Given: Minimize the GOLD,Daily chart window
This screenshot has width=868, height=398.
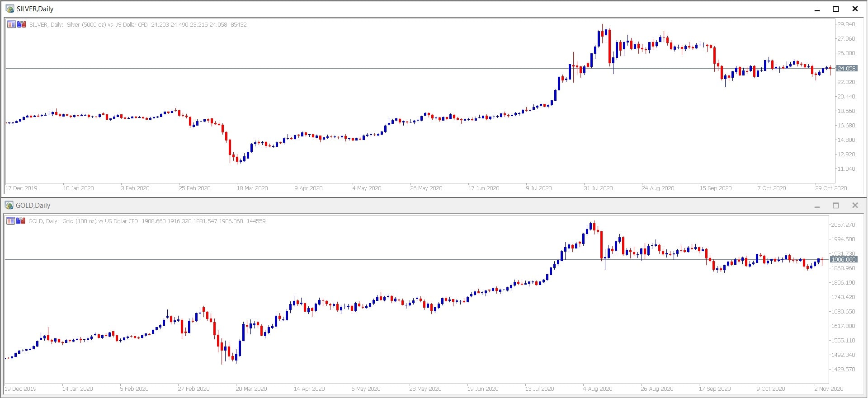Looking at the screenshot, I should pyautogui.click(x=817, y=206).
